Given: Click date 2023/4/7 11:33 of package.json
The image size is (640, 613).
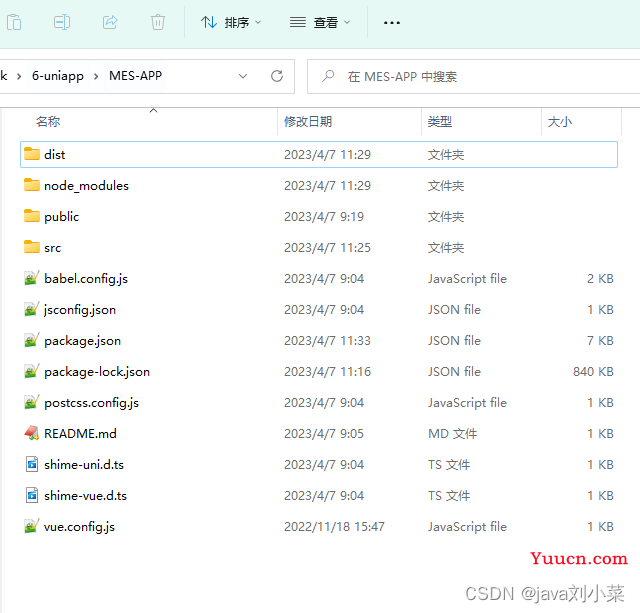Looking at the screenshot, I should coord(327,340).
